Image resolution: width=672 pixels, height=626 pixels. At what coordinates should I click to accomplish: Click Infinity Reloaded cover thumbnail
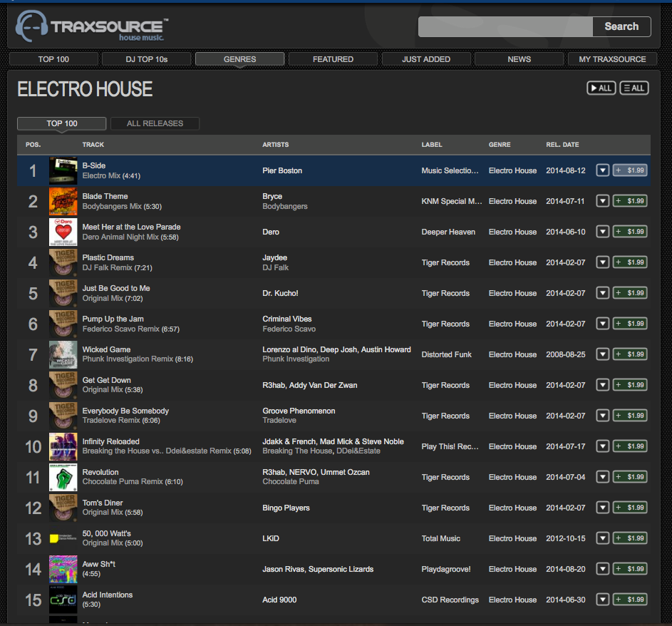[x=63, y=446]
